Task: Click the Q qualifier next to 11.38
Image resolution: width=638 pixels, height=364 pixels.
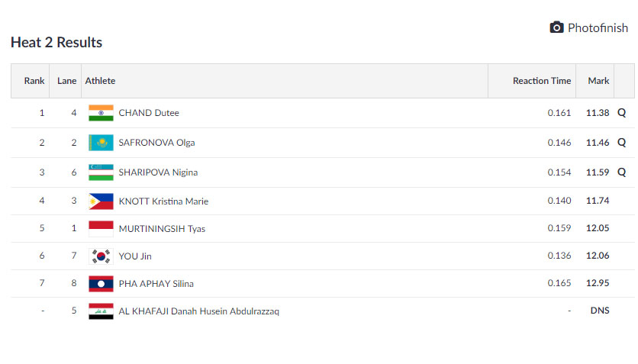Action: point(621,113)
